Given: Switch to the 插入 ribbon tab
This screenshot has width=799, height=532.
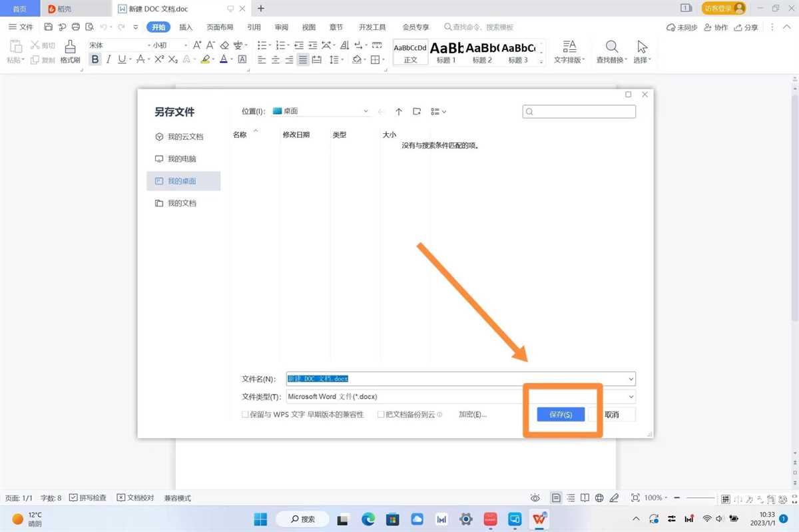Looking at the screenshot, I should pyautogui.click(x=186, y=27).
